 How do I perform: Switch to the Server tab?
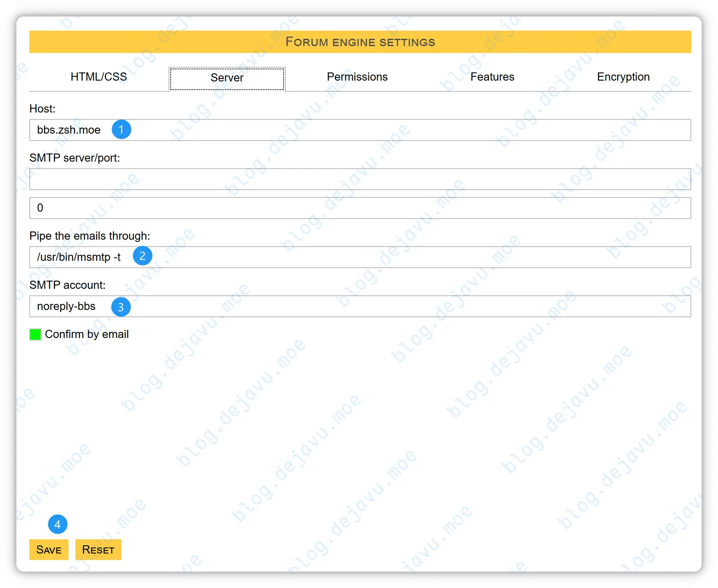(227, 78)
